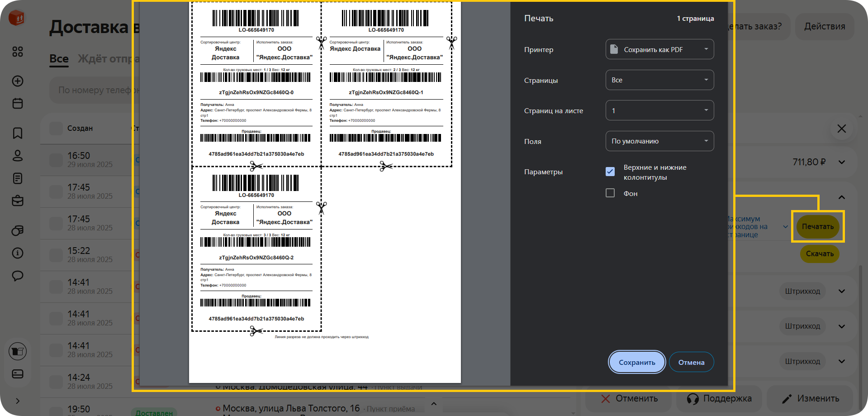Open the 'Действия' menu button
The width and height of the screenshot is (868, 416).
click(x=824, y=27)
